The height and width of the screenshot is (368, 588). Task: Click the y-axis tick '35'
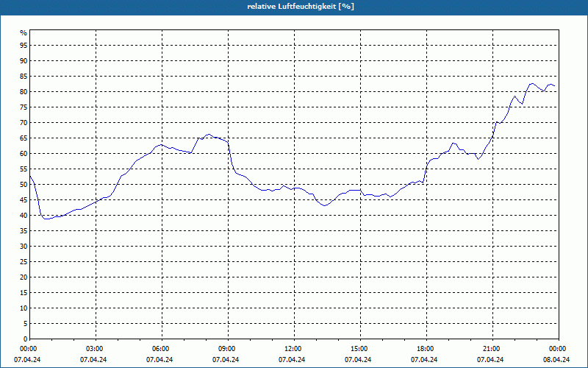pyautogui.click(x=24, y=231)
